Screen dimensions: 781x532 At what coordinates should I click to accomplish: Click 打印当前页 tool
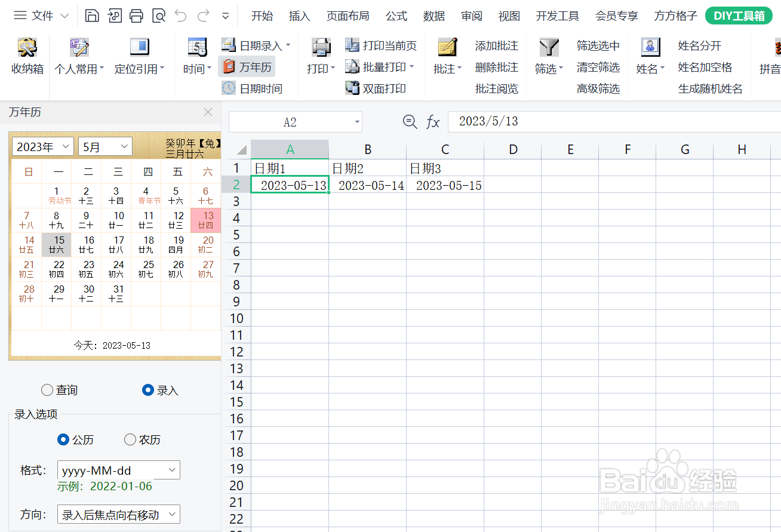381,45
